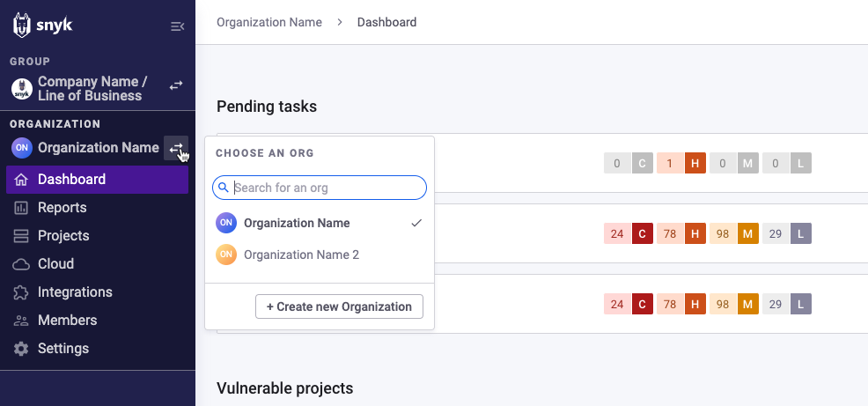
Task: Select Organization Name in the org list
Action: [297, 224]
